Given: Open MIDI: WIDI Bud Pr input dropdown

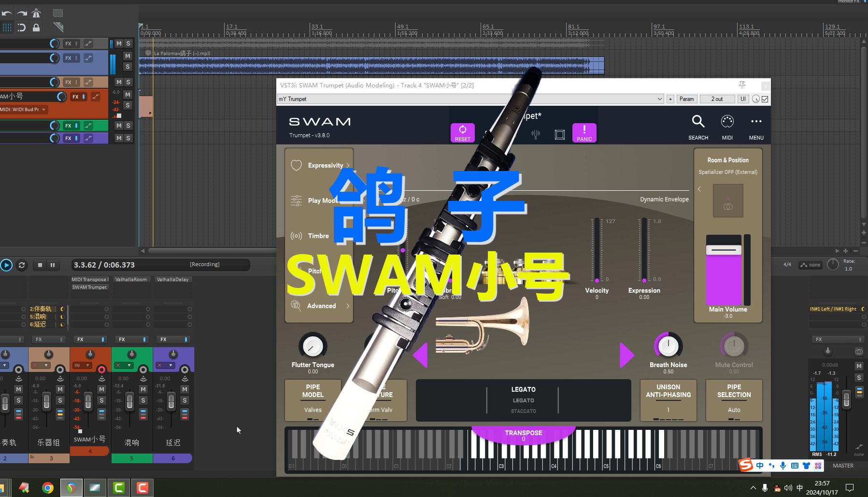Looking at the screenshot, I should (x=24, y=110).
